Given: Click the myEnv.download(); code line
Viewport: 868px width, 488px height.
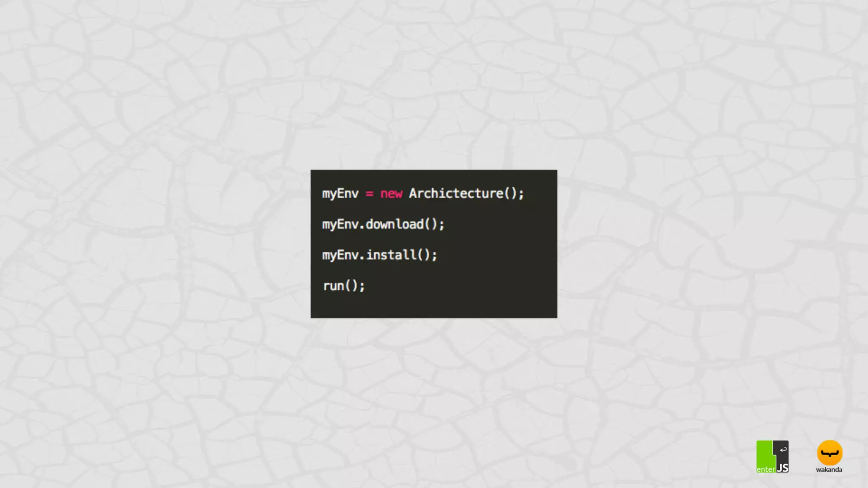Looking at the screenshot, I should point(383,224).
